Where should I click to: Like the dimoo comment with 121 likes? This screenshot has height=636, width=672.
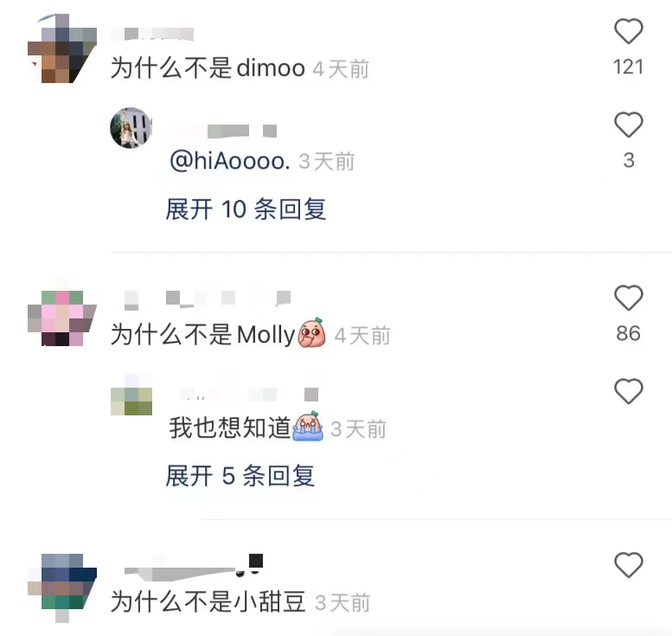pyautogui.click(x=628, y=31)
